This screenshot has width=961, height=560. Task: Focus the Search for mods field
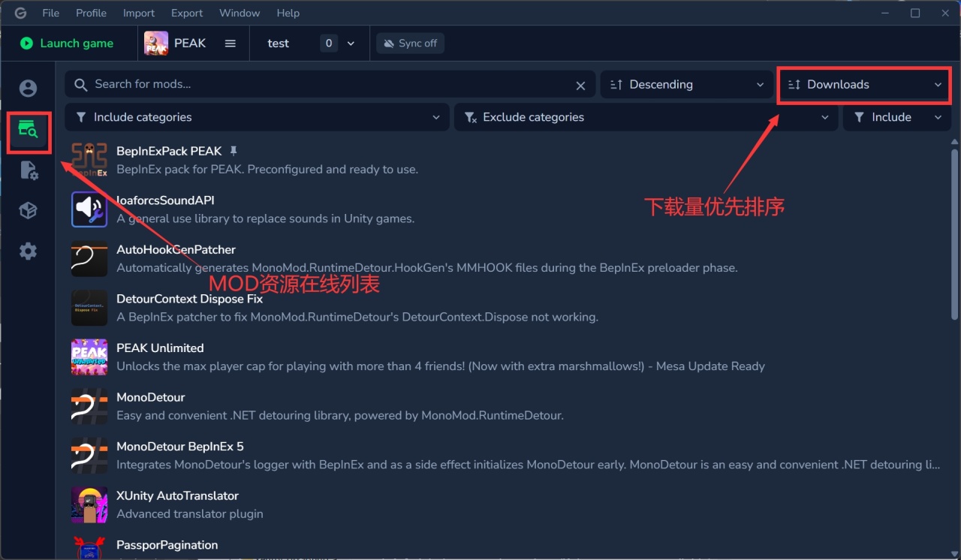[x=330, y=85]
